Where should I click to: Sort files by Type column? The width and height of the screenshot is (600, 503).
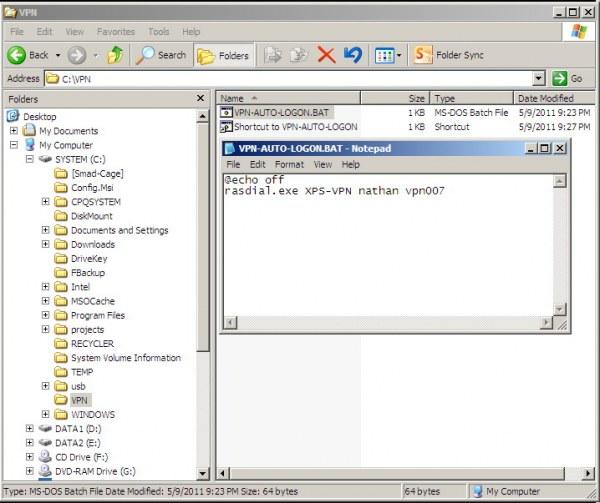point(471,98)
